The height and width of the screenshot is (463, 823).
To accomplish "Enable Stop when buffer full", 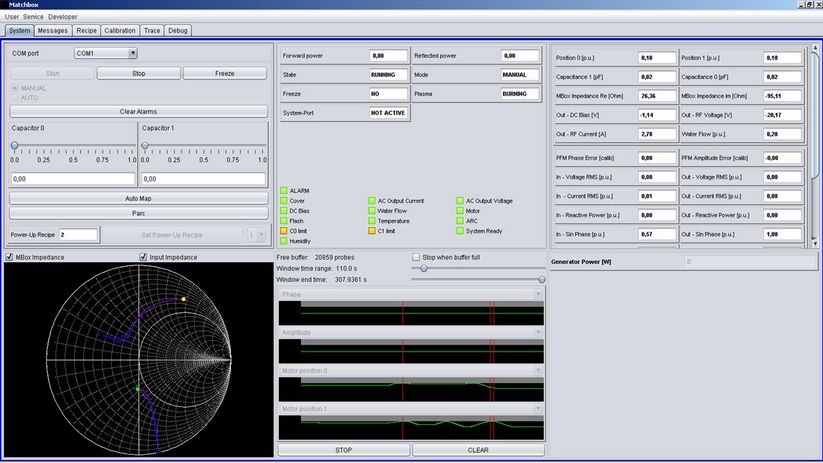I will [x=416, y=257].
